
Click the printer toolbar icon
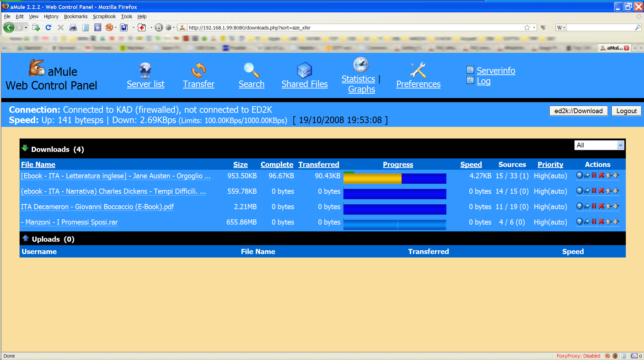[73, 27]
